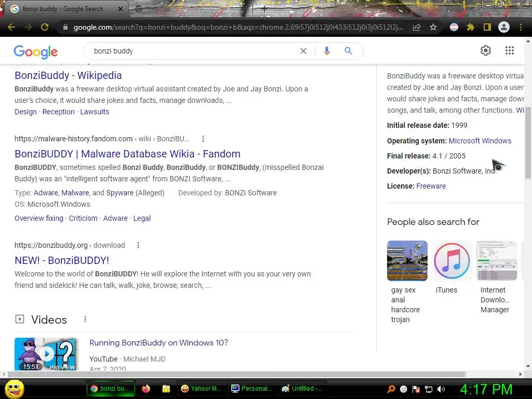Open options for malware-history.fandom.com result
Screen dimensions: 532x399
pyautogui.click(x=203, y=139)
